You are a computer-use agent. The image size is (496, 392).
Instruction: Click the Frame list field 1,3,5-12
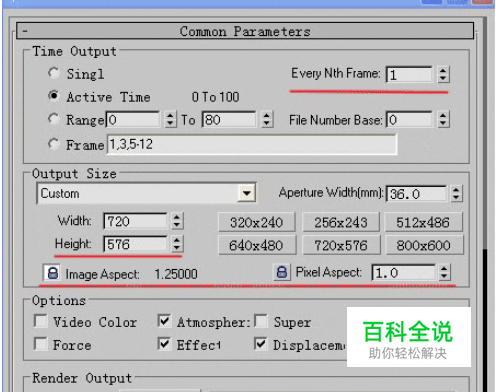pyautogui.click(x=252, y=144)
